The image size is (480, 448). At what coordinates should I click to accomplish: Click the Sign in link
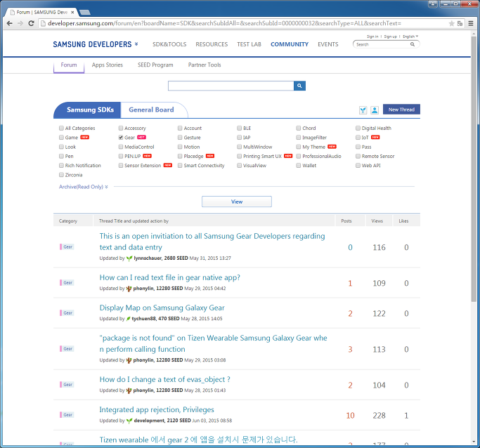(x=372, y=37)
